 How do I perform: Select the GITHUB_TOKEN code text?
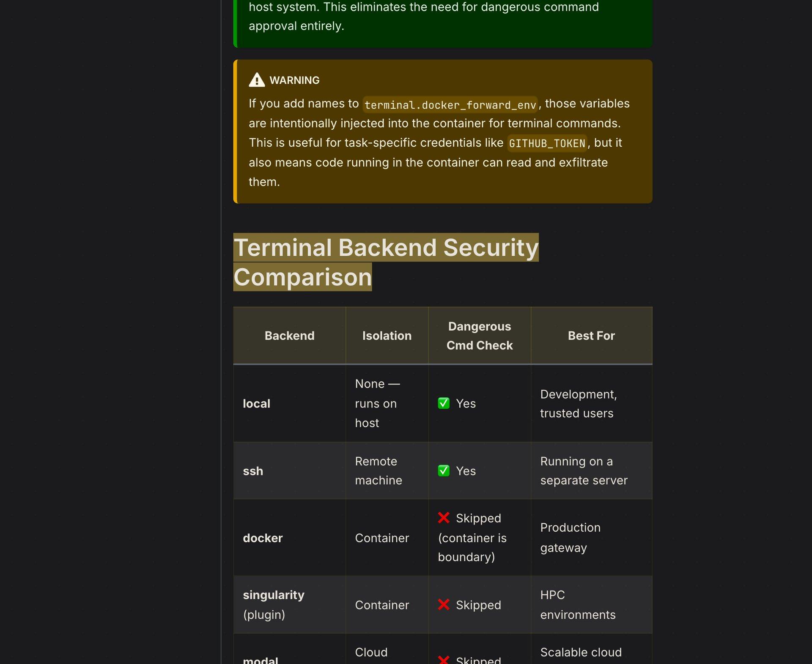(x=547, y=143)
